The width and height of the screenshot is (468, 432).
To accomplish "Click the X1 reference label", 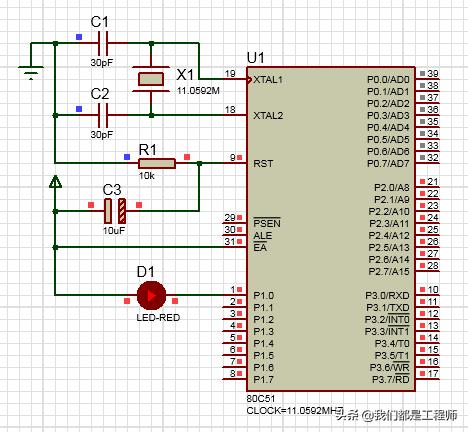I will coord(185,75).
